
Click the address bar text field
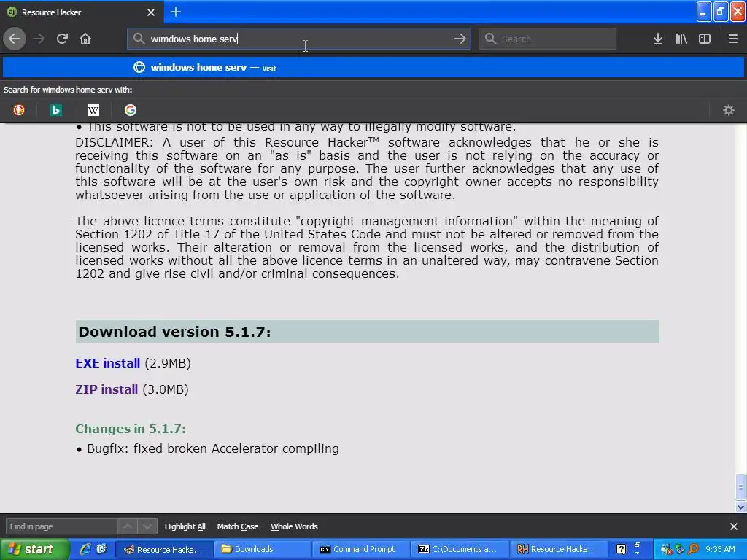tap(298, 39)
